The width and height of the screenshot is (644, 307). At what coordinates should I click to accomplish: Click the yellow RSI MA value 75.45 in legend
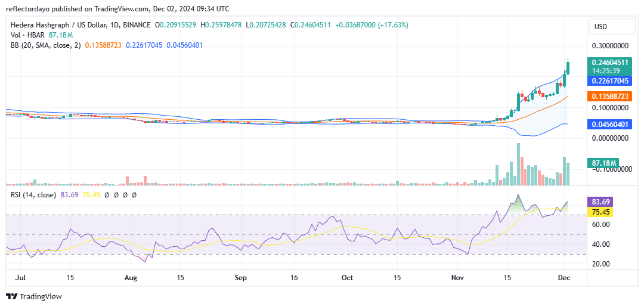(x=91, y=195)
